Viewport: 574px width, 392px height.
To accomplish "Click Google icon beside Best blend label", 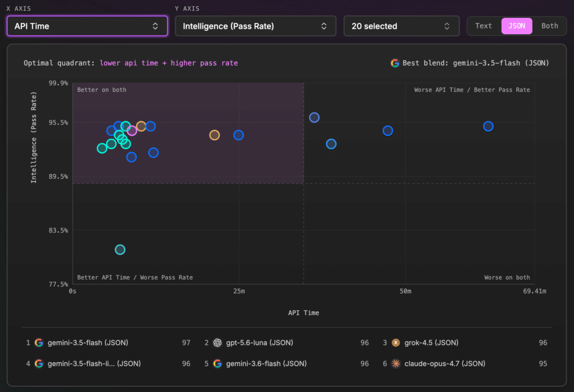I will (x=395, y=63).
